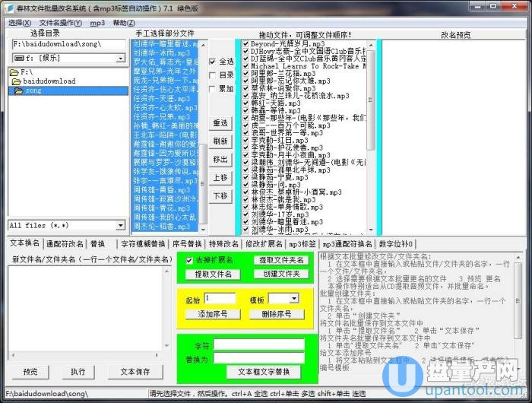Viewport: 532px width, 403px height.
Task: Uncheck 韩红-天路.mp3 checkbox
Action: [x=246, y=103]
